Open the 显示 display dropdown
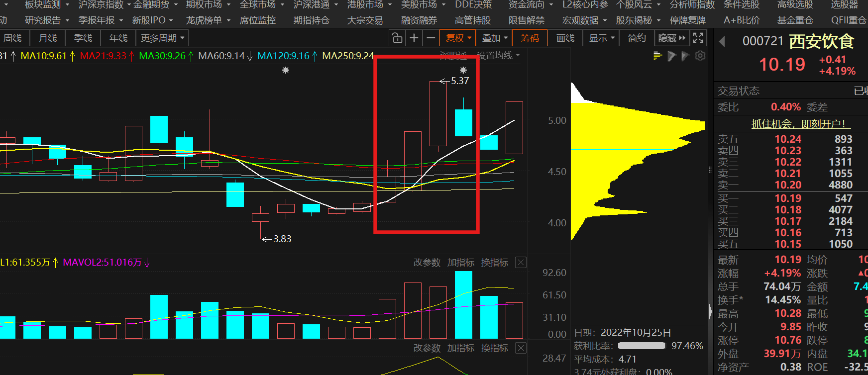 click(601, 38)
